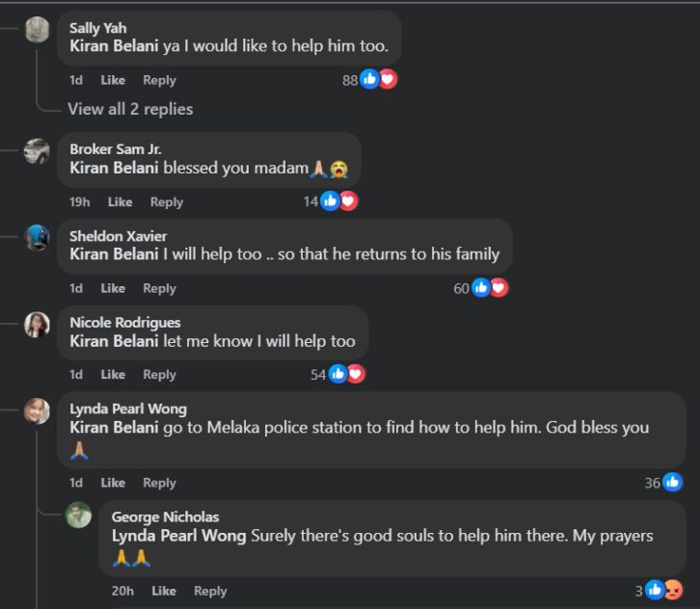The image size is (700, 609).
Task: Click Broker Sam Jr.'s avatar
Action: pos(38,151)
